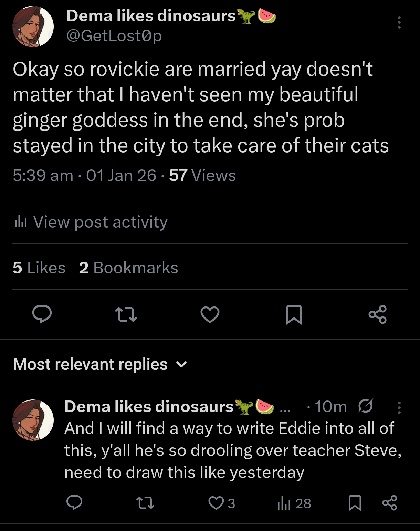Screen dimensions: 420x531
Task: Tap the main post author avatar
Action: tap(33, 27)
